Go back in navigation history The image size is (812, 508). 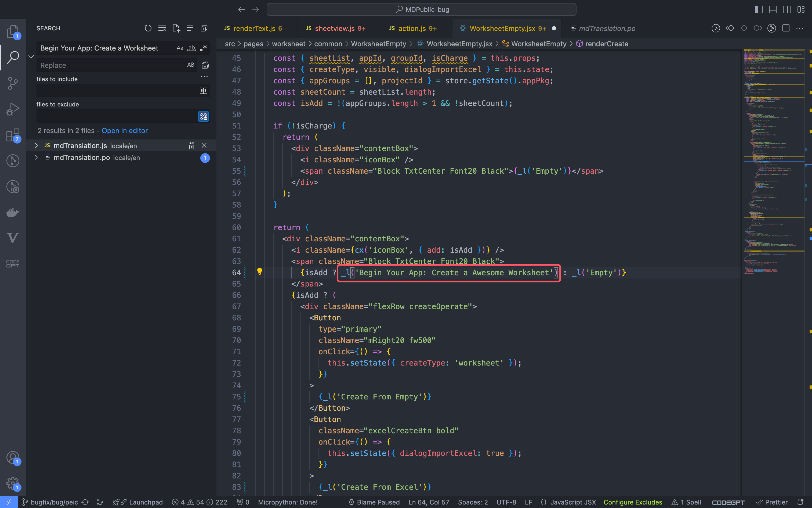[x=242, y=9]
